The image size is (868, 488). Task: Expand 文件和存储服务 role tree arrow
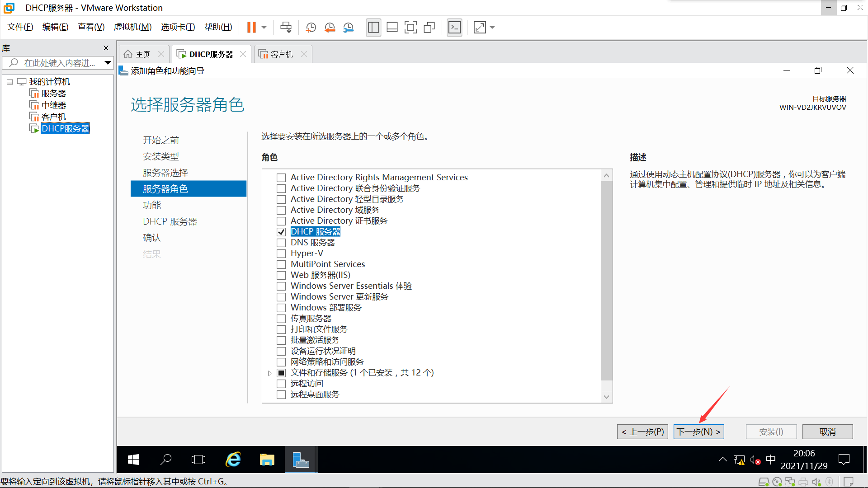tap(269, 373)
